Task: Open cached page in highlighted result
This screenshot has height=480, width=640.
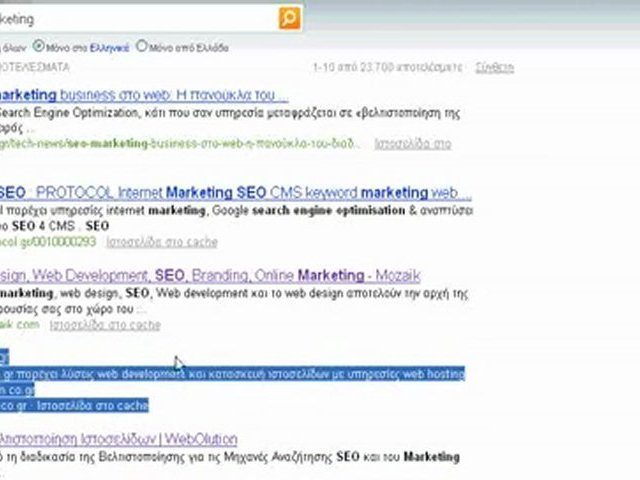Action: 100,406
